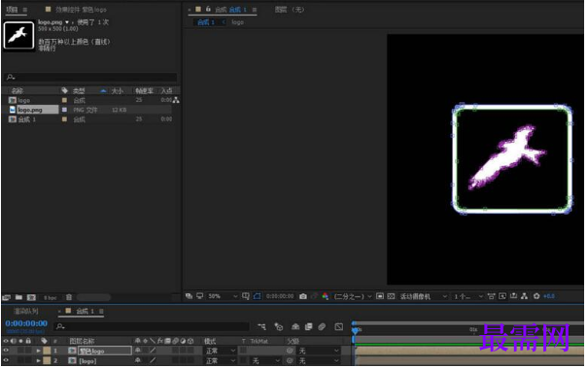Click the trash icon to delete the project item
588x368 pixels.
coord(69,297)
